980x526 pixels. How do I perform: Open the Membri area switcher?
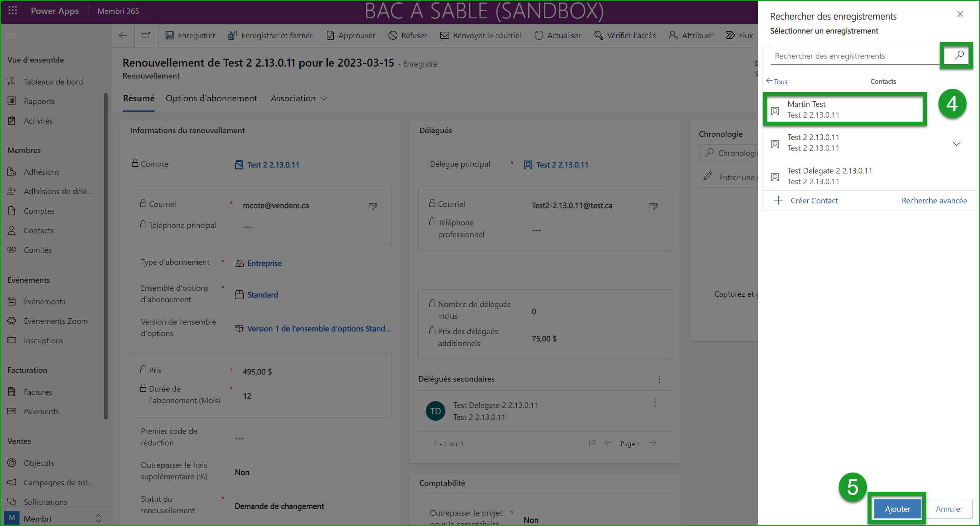pyautogui.click(x=98, y=518)
